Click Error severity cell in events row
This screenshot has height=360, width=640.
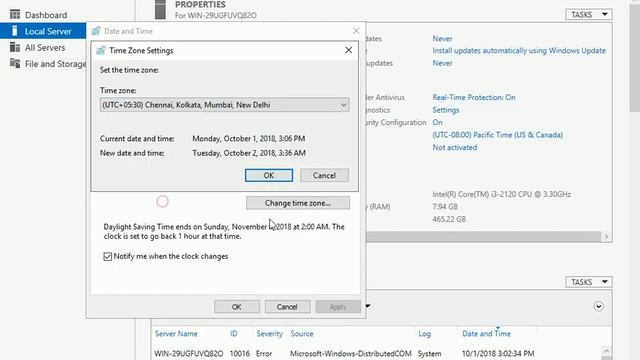point(264,353)
